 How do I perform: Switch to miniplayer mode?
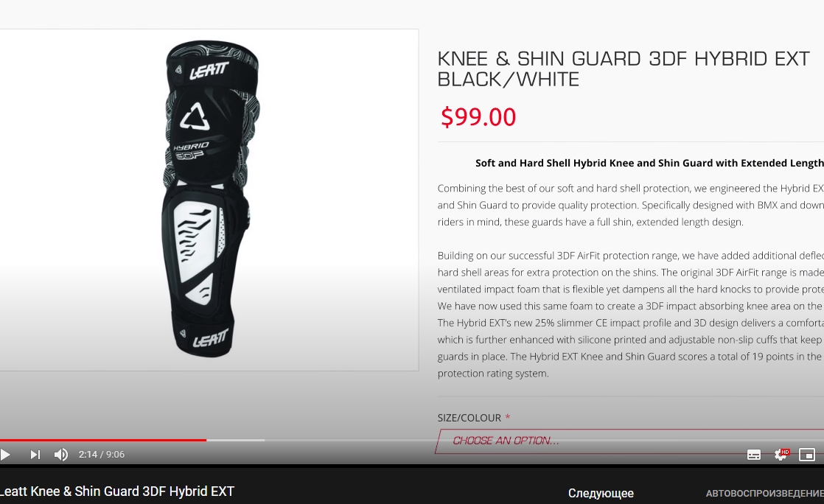(806, 455)
